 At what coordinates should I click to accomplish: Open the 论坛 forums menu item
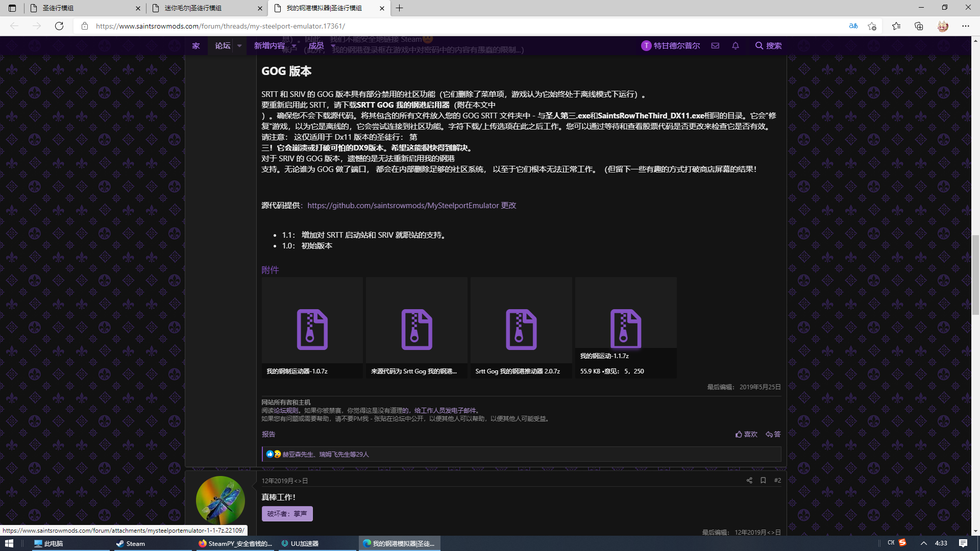[x=223, y=45]
